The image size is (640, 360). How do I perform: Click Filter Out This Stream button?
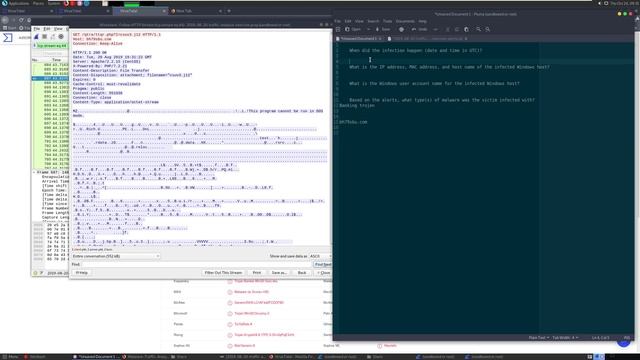223,273
